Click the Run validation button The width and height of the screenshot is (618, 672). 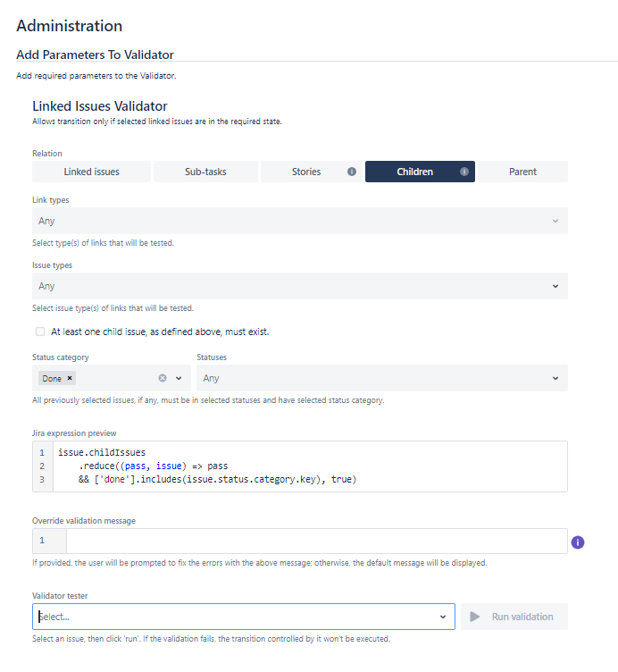(514, 617)
